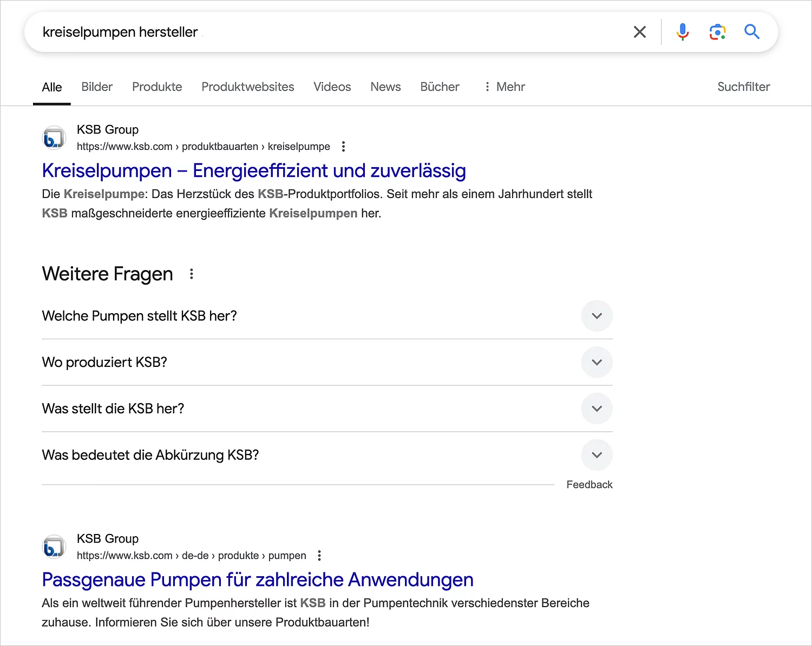Click the Suchfilter button
This screenshot has width=812, height=646.
(x=743, y=87)
